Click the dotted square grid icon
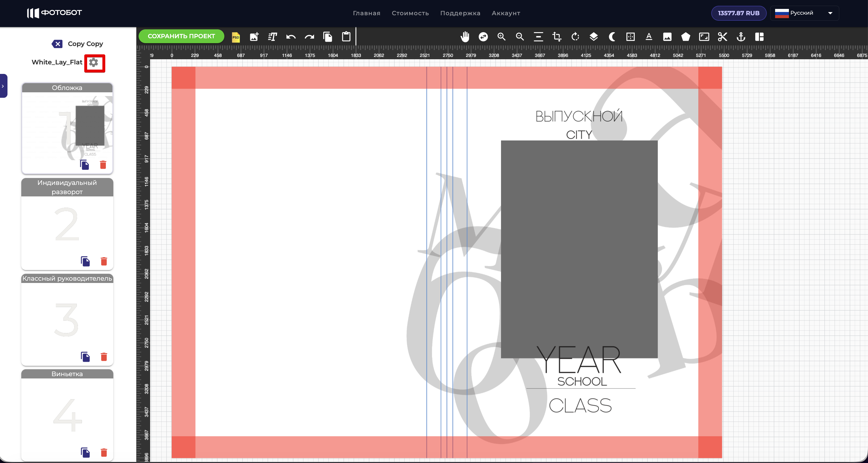This screenshot has height=463, width=868. (x=630, y=37)
